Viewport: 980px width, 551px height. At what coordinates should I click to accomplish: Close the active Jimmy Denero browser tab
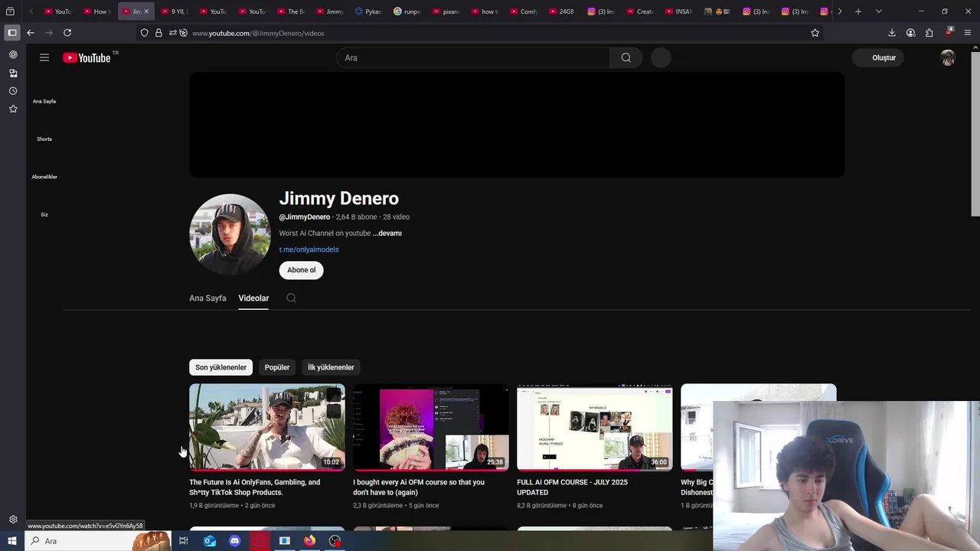(146, 11)
